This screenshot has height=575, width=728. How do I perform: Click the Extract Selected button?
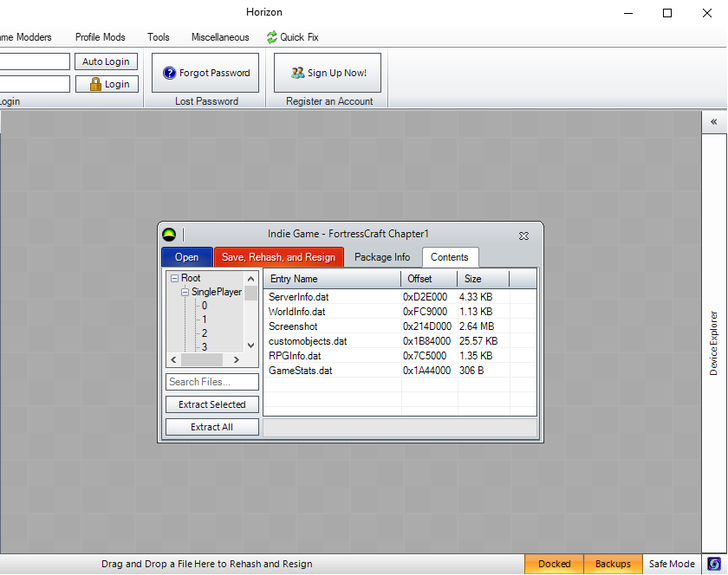(212, 404)
